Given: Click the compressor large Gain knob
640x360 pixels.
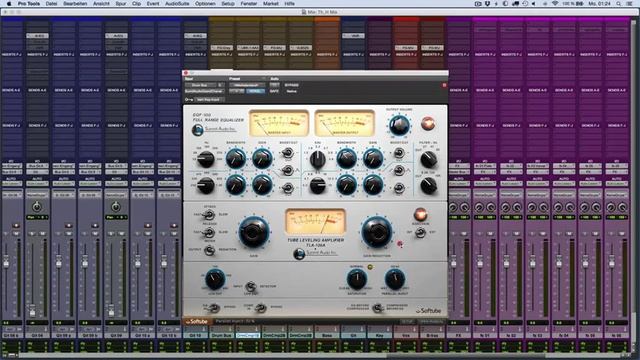Looking at the screenshot, I should [x=253, y=233].
